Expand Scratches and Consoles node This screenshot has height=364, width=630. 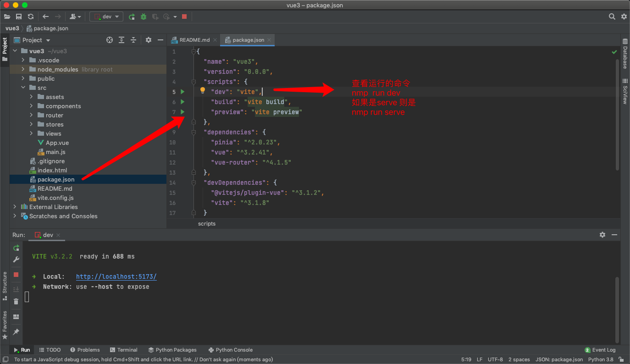point(15,216)
